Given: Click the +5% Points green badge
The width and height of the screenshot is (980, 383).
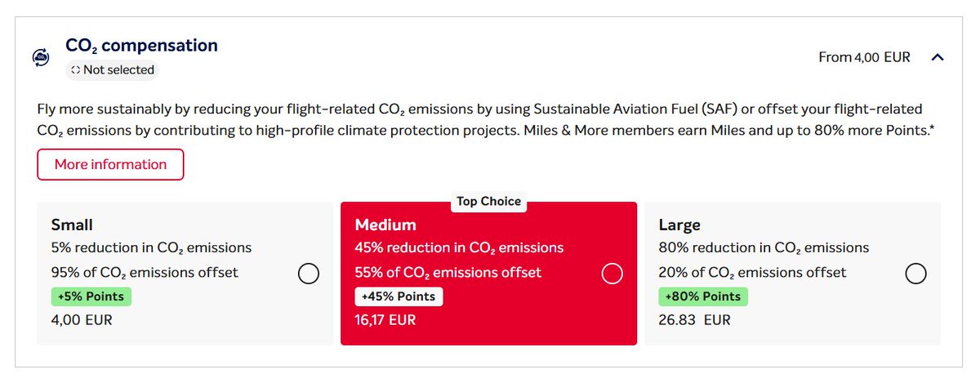Looking at the screenshot, I should tap(91, 296).
